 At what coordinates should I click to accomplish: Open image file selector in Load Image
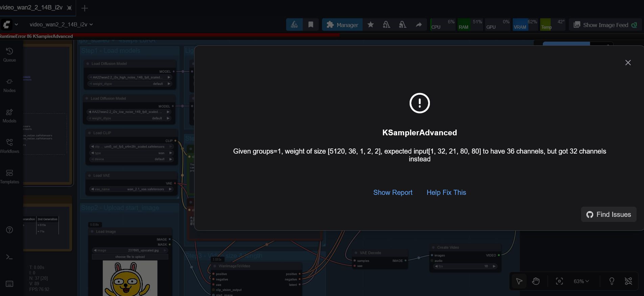(x=130, y=251)
